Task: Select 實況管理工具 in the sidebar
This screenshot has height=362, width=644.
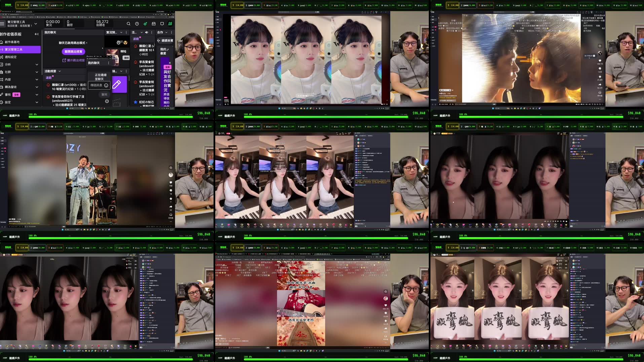Action: 20,50
